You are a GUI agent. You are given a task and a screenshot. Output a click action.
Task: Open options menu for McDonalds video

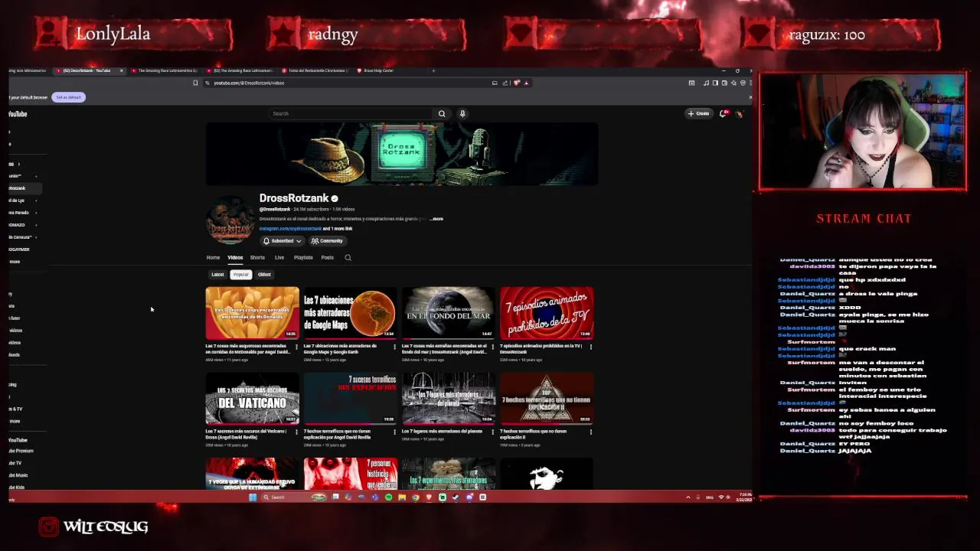[x=297, y=347]
